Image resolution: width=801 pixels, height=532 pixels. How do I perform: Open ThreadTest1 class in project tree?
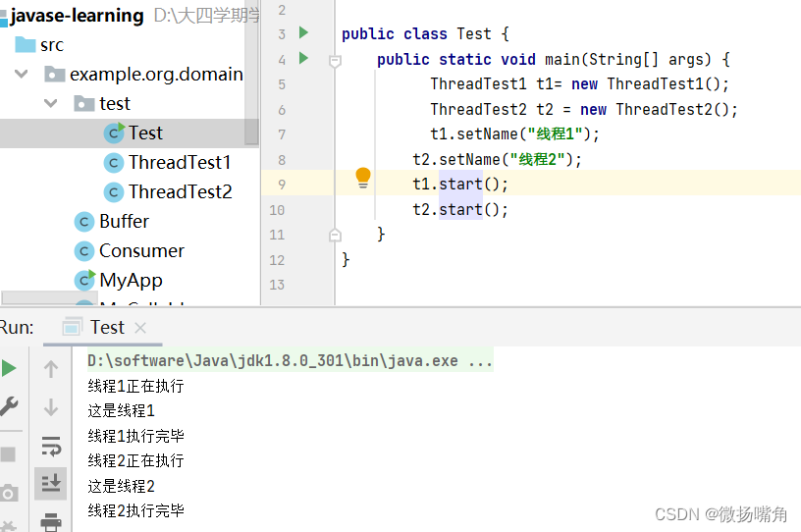point(180,163)
